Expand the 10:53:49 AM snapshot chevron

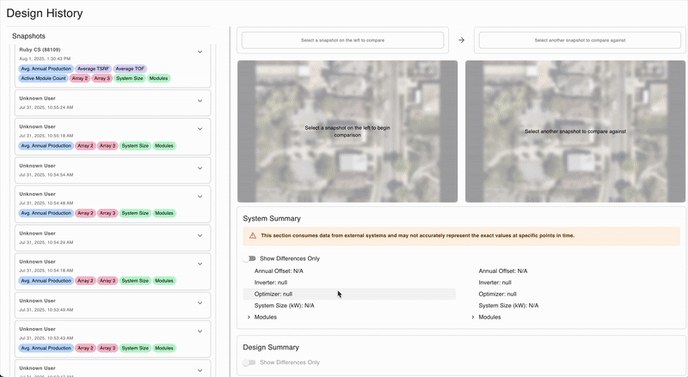click(200, 303)
